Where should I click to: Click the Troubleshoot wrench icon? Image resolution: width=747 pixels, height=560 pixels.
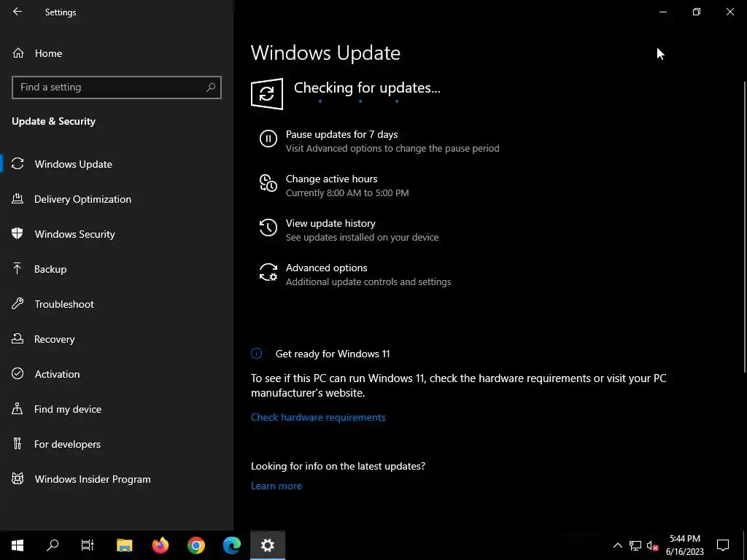coord(18,303)
